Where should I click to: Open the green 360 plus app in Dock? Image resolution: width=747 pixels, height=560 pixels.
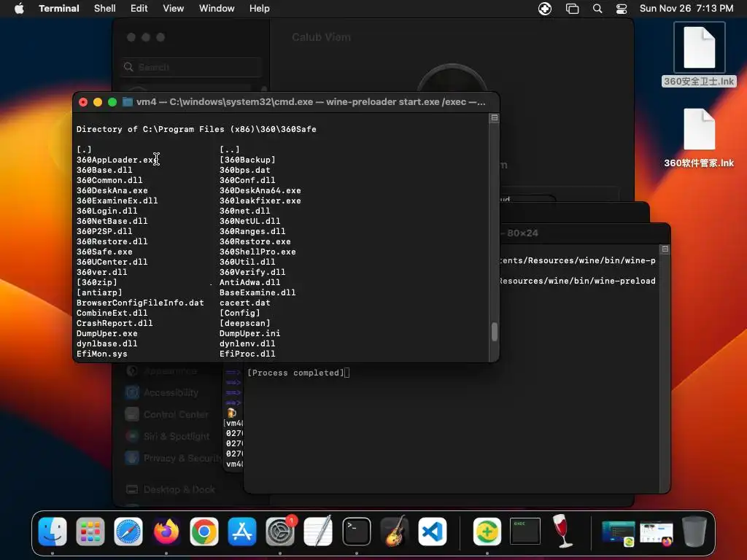point(487,532)
